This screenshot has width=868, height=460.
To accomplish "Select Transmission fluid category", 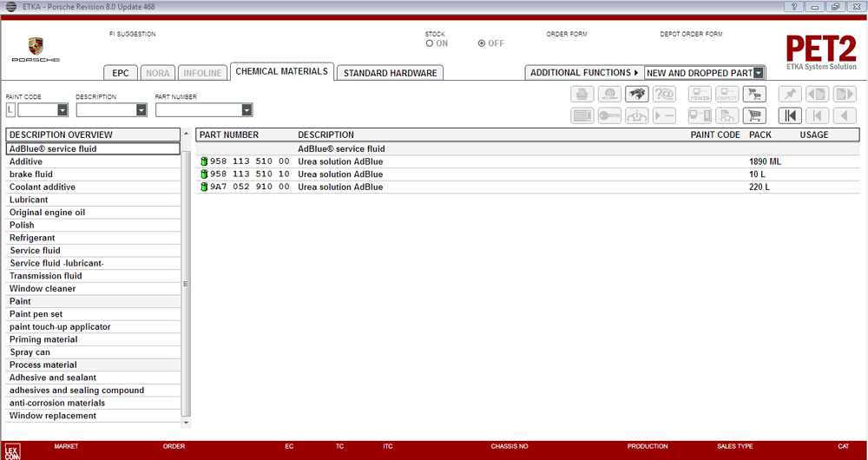I will (93, 276).
